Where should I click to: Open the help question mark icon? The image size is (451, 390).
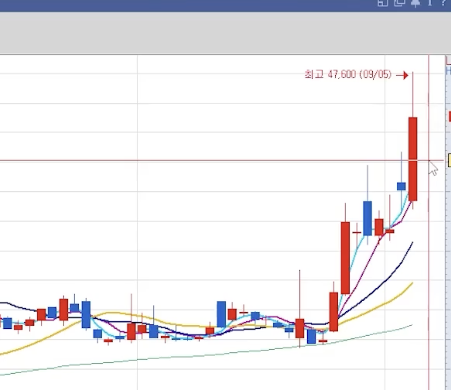tap(444, 3)
